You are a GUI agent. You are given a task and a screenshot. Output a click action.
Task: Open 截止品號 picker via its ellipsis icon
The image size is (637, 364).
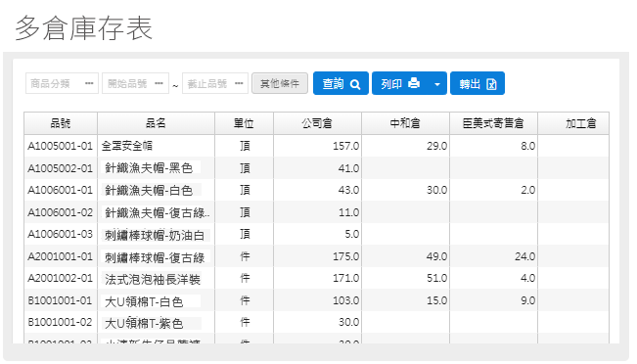click(239, 83)
